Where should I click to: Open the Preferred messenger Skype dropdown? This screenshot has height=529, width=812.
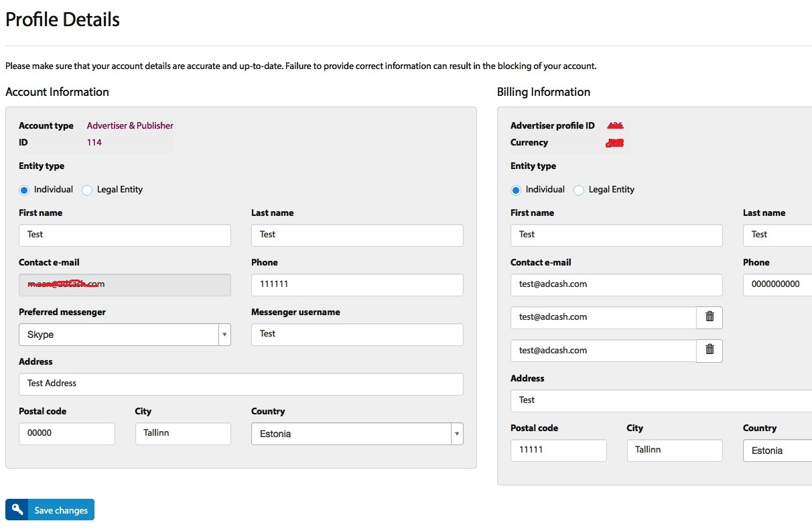(x=125, y=335)
